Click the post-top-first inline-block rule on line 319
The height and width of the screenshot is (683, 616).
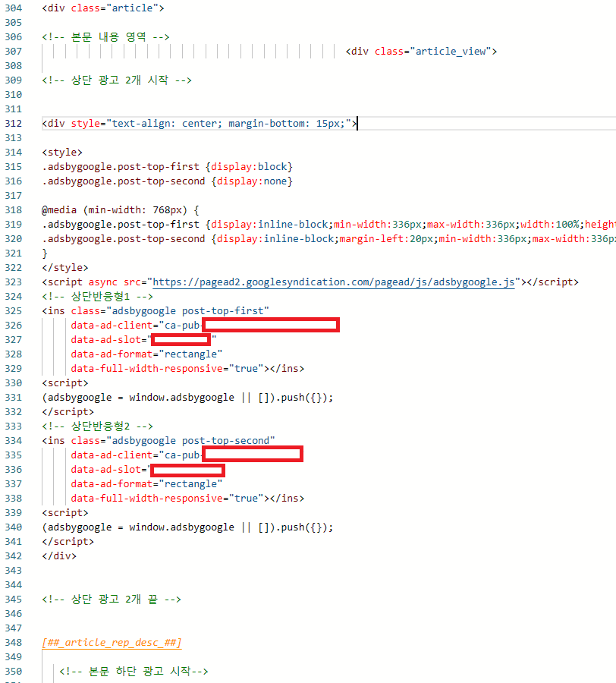[328, 225]
